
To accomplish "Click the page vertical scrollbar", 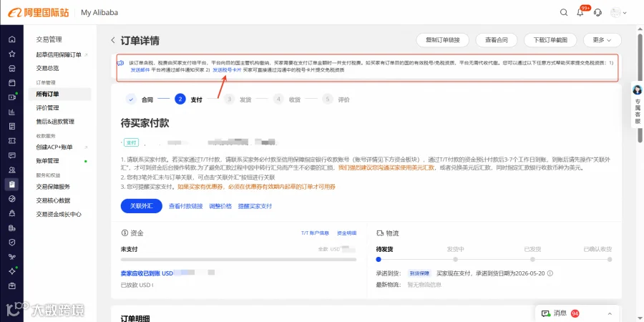I will pyautogui.click(x=640, y=87).
